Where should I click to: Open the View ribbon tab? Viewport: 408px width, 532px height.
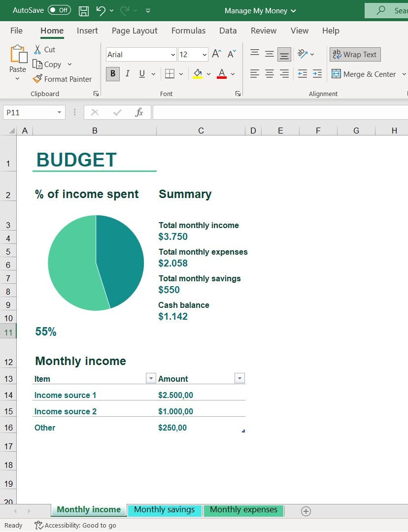pyautogui.click(x=300, y=31)
